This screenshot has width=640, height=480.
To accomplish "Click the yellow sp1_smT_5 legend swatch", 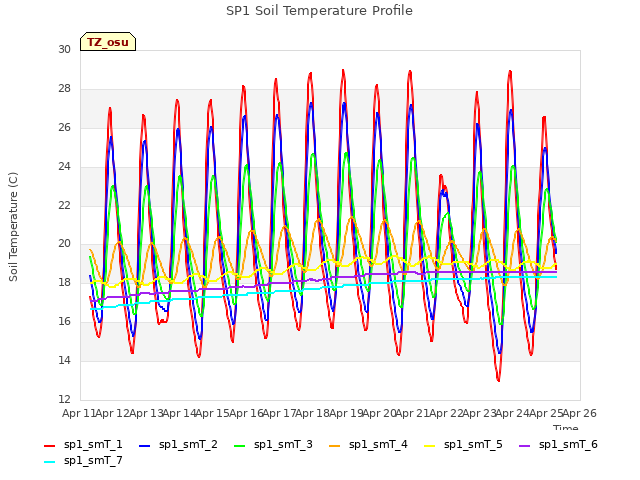I will click(429, 446).
